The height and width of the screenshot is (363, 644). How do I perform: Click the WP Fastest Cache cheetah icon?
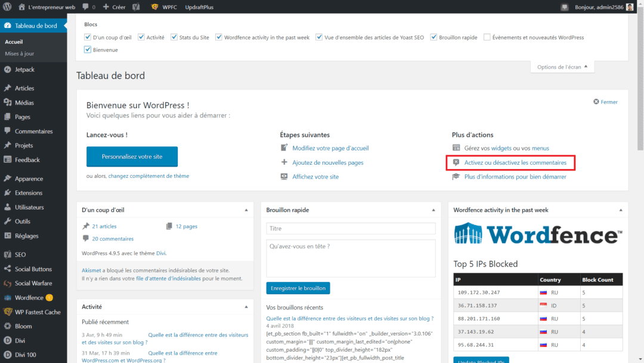point(7,312)
